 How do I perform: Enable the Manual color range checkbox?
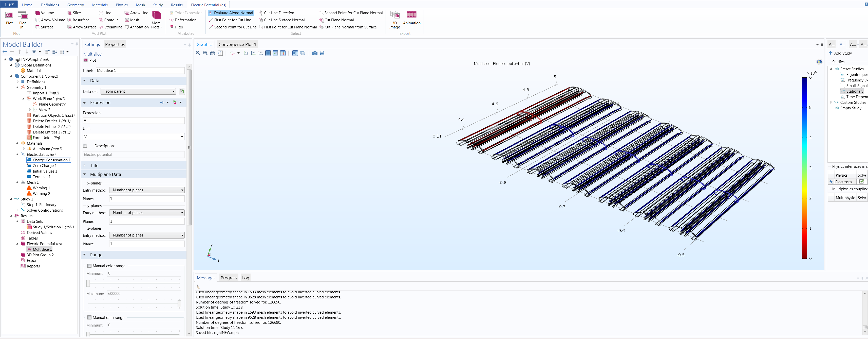point(90,266)
